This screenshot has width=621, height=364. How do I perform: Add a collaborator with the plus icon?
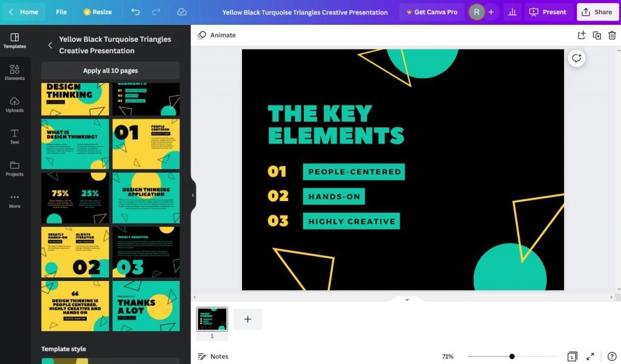(491, 12)
